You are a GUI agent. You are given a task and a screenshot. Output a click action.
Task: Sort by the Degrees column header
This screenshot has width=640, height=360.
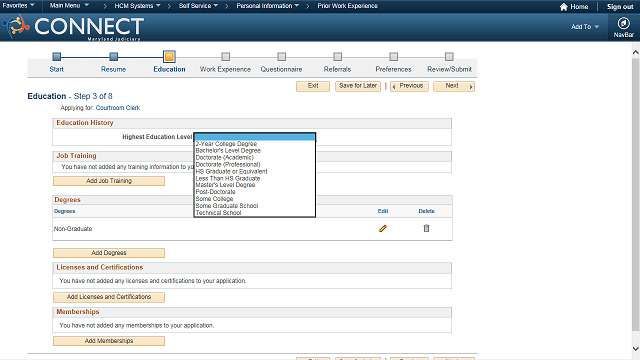pos(64,211)
